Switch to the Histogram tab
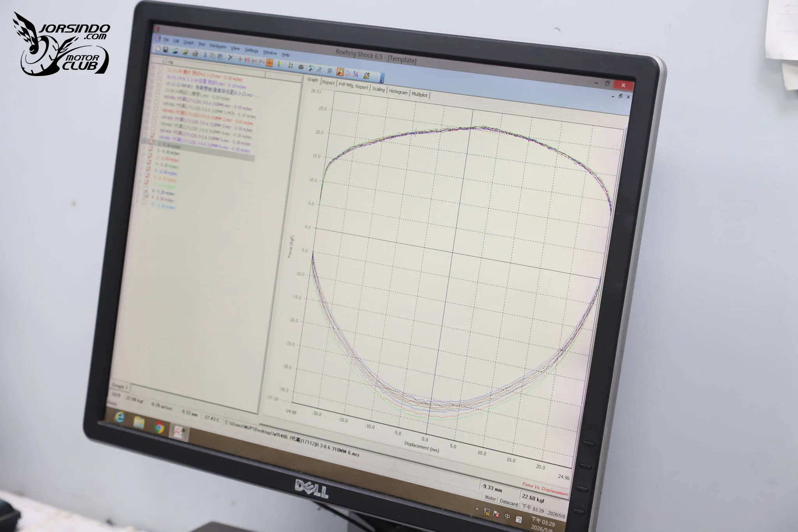 click(x=398, y=92)
